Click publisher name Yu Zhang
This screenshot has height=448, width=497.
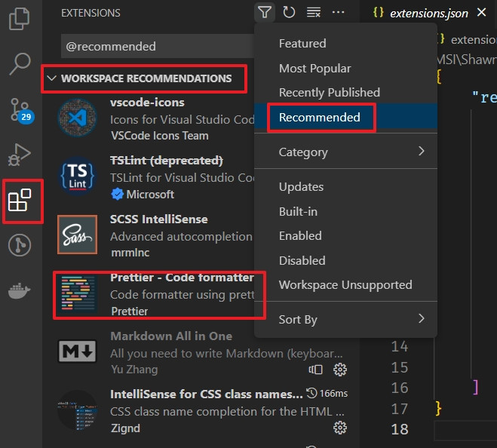[x=134, y=370]
